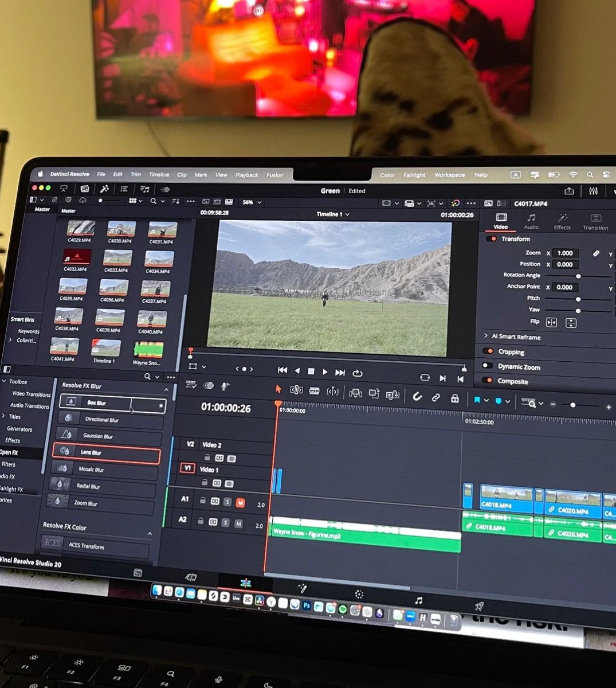The height and width of the screenshot is (688, 616).
Task: Open the media pool view mode dropdown
Action: click(135, 201)
